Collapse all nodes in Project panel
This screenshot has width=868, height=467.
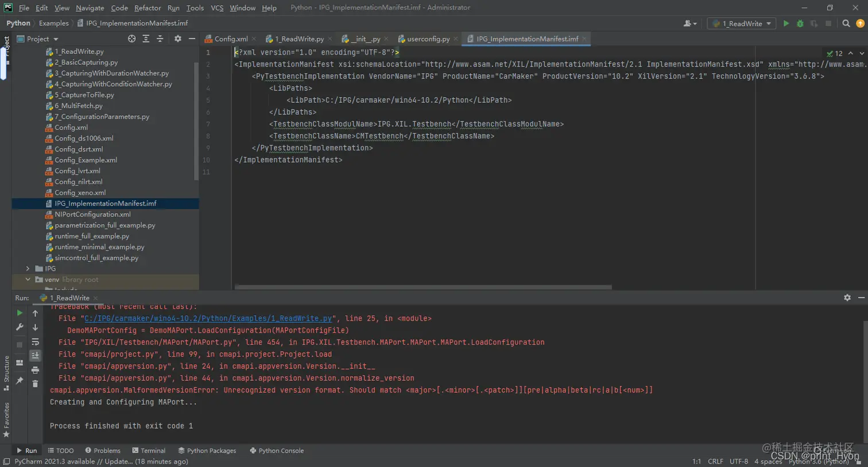pyautogui.click(x=160, y=38)
